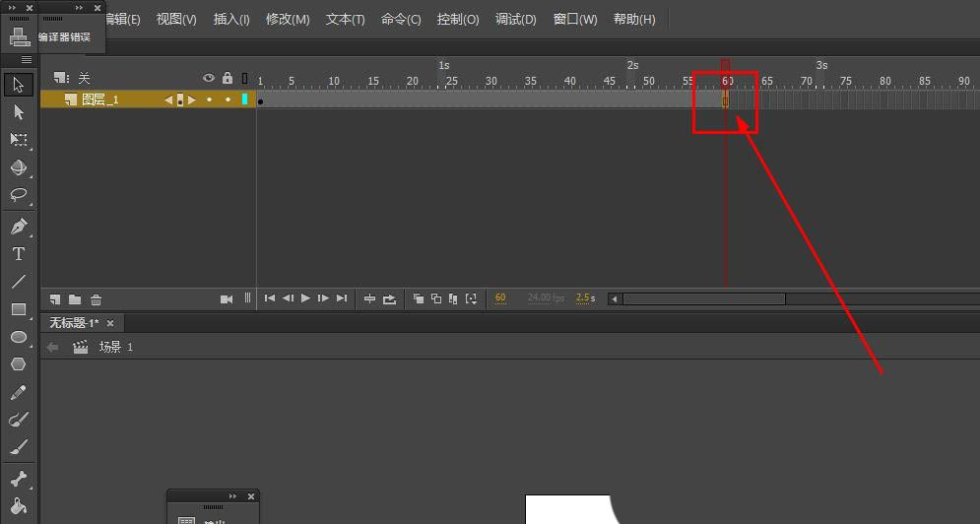
Task: Select previous keyframe arrow on 图层_1
Action: 168,99
